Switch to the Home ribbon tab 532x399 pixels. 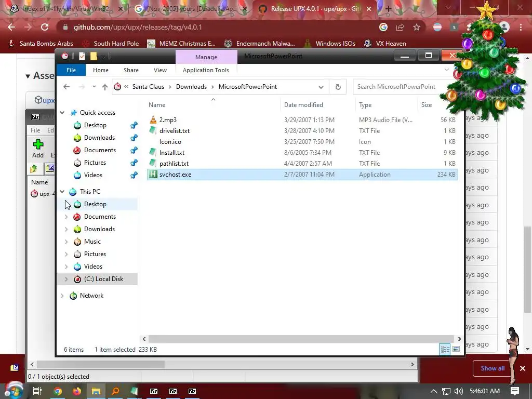[x=101, y=70]
